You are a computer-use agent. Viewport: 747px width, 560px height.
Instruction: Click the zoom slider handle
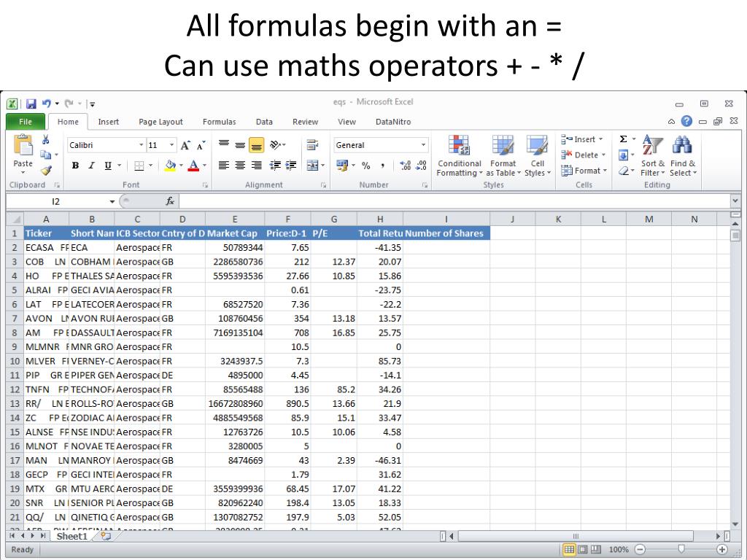tap(681, 549)
